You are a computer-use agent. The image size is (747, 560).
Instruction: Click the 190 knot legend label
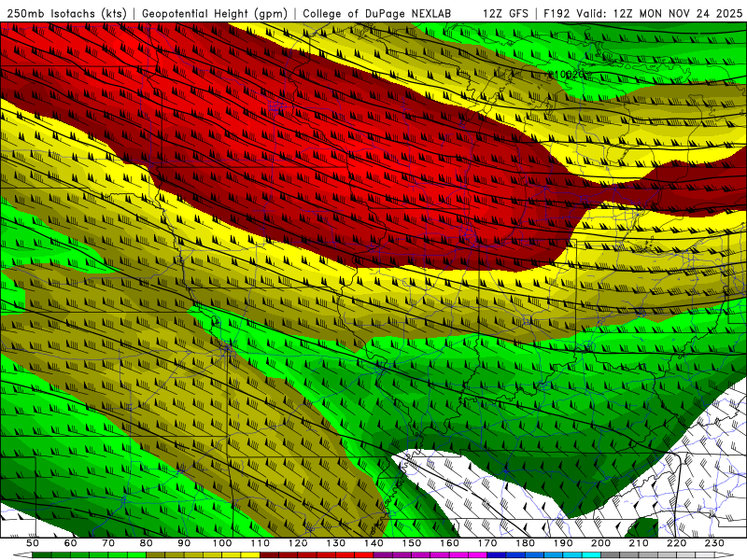pyautogui.click(x=563, y=543)
